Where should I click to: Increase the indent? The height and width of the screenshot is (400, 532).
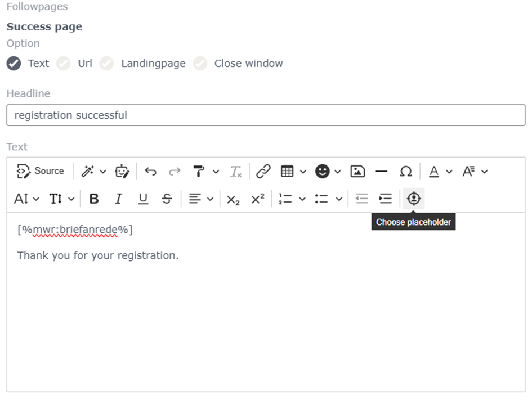coord(386,199)
